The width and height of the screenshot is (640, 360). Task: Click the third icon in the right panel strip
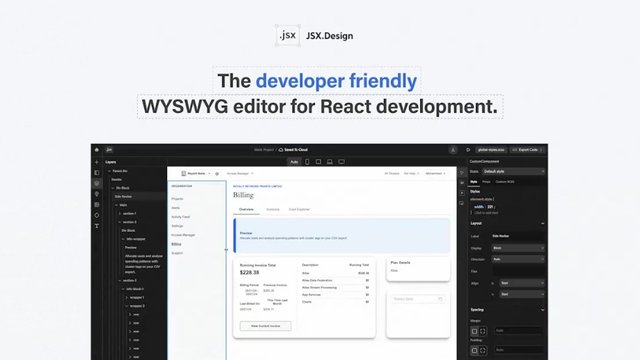pyautogui.click(x=462, y=193)
